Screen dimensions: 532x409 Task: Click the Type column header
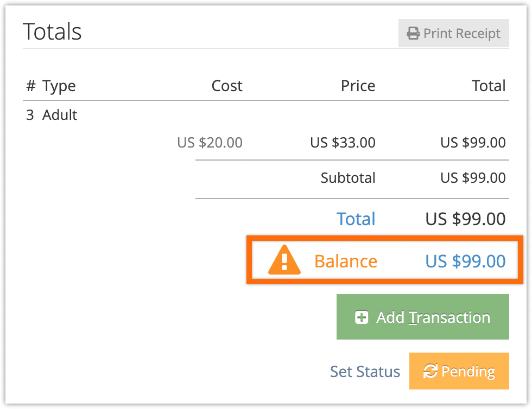click(x=59, y=86)
